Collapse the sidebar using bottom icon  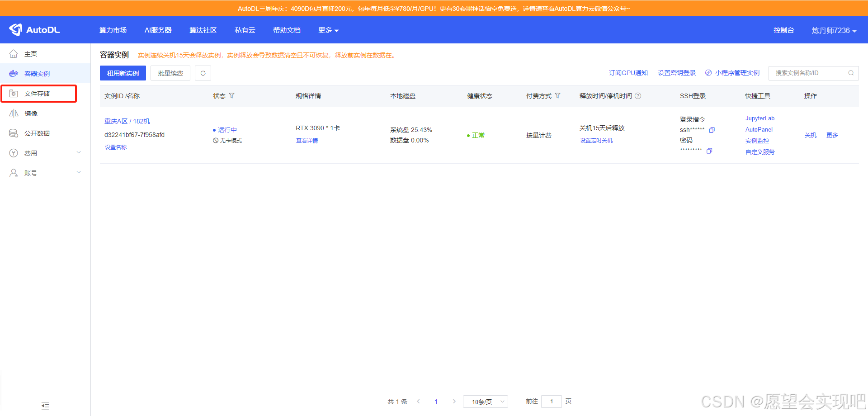click(45, 406)
